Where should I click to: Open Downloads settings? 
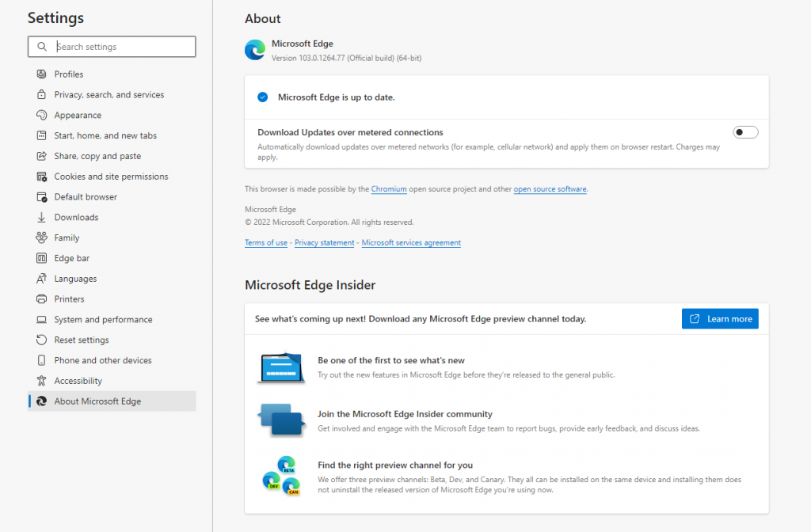[112, 217]
